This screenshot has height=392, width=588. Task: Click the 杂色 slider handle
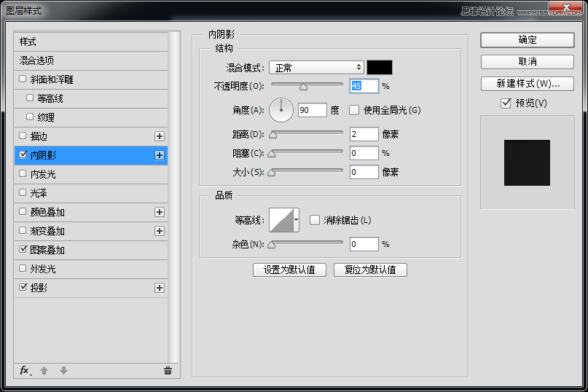point(272,245)
